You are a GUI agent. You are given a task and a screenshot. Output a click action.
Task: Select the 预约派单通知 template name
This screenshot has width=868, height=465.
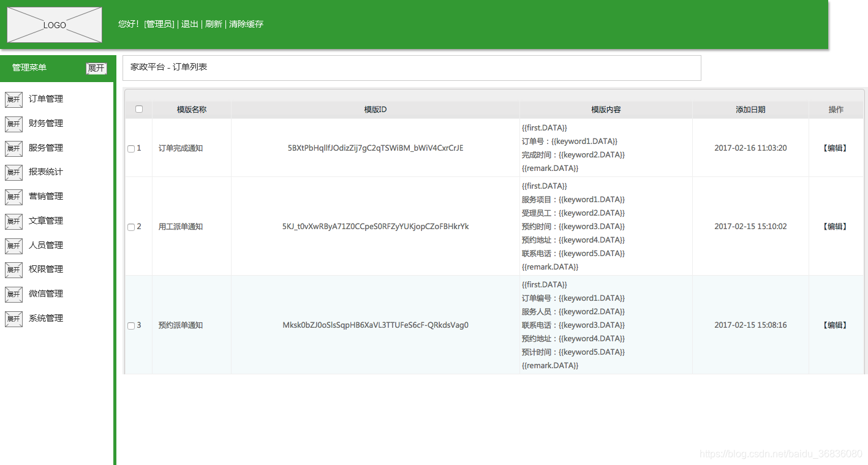click(181, 325)
